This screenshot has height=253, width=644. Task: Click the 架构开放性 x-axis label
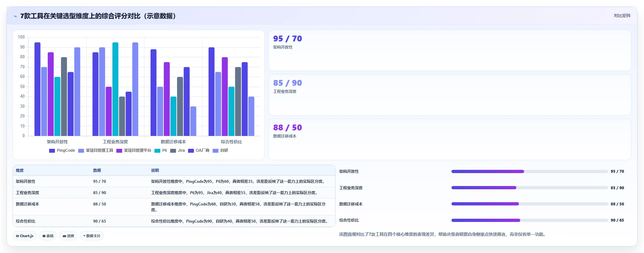coord(57,142)
